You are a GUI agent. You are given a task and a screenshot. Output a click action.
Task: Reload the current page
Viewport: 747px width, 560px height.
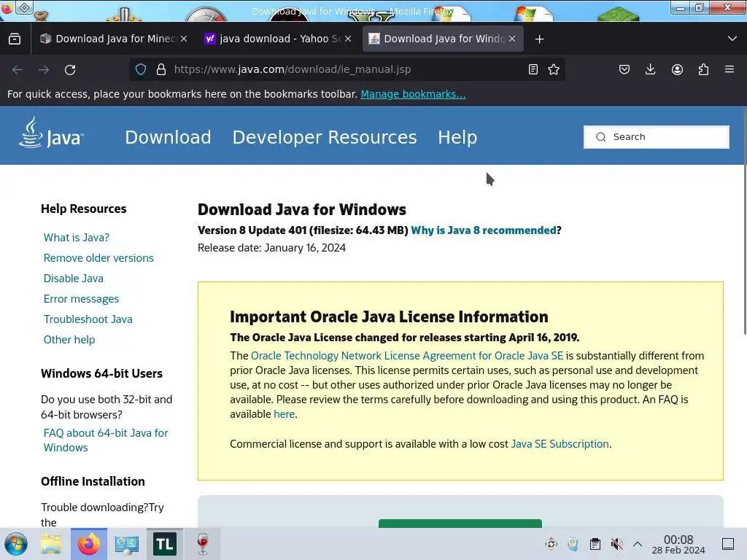point(70,69)
